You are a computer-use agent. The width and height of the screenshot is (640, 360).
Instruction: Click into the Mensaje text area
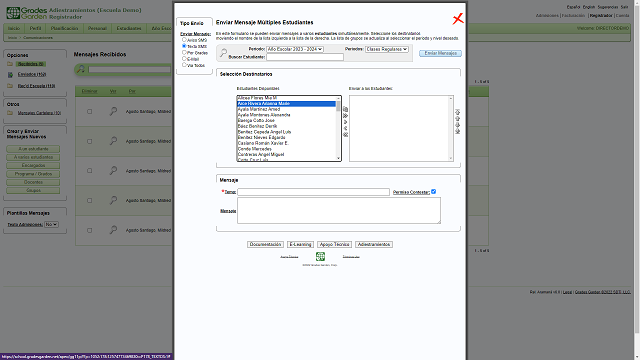339,211
